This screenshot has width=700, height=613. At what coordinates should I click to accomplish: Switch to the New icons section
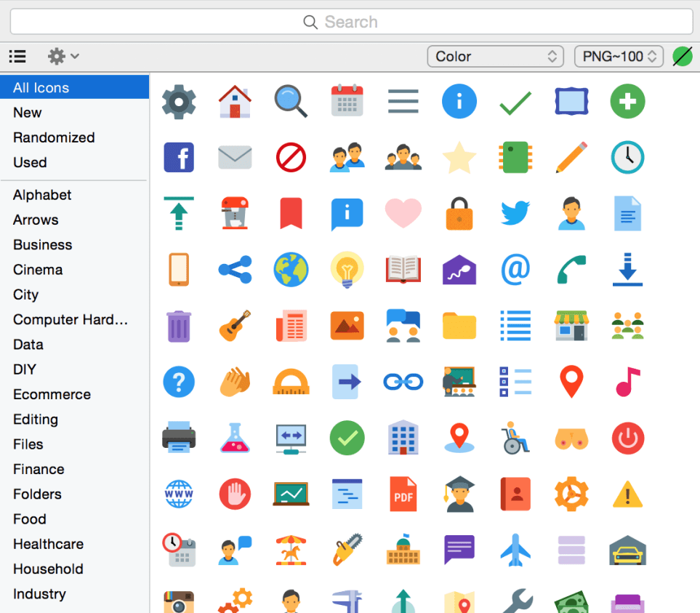27,113
